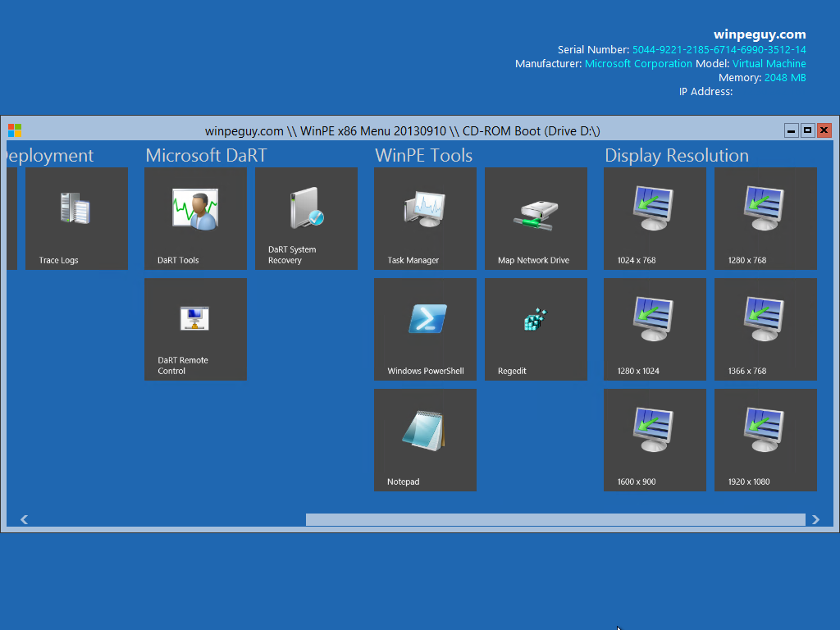840x630 pixels.
Task: Open Notepad
Action: 425,440
